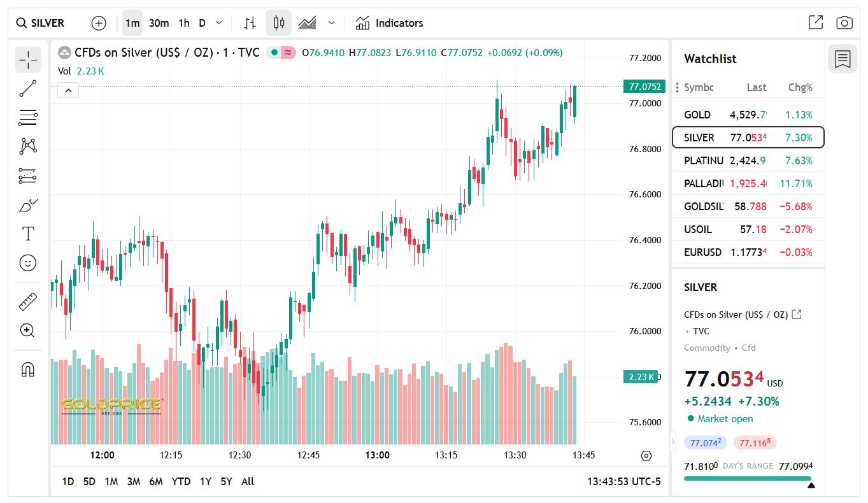Click the volume label 2.23 K on axis
Screen dimensions: 868x503
tap(641, 377)
